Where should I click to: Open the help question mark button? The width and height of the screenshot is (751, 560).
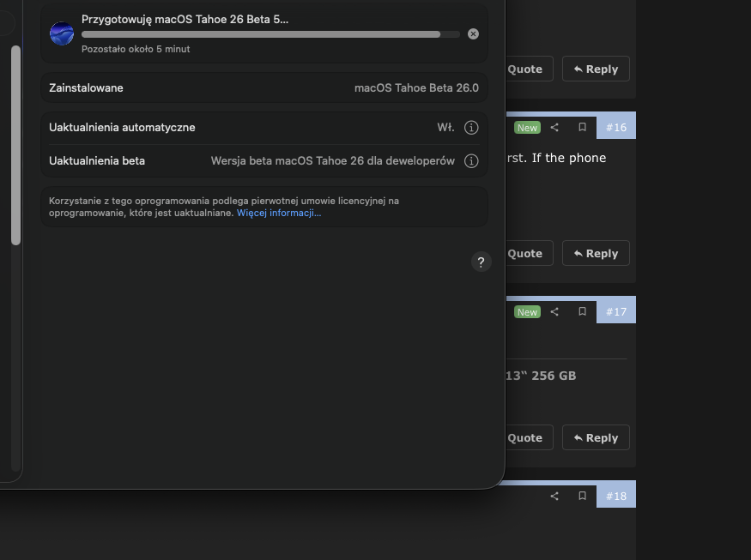coord(481,262)
